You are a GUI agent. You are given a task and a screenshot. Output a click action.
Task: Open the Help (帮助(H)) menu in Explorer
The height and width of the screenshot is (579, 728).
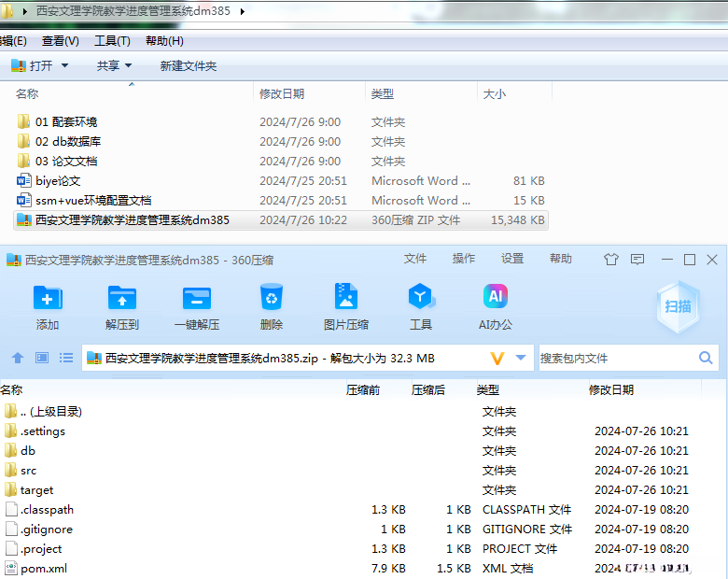tap(164, 41)
